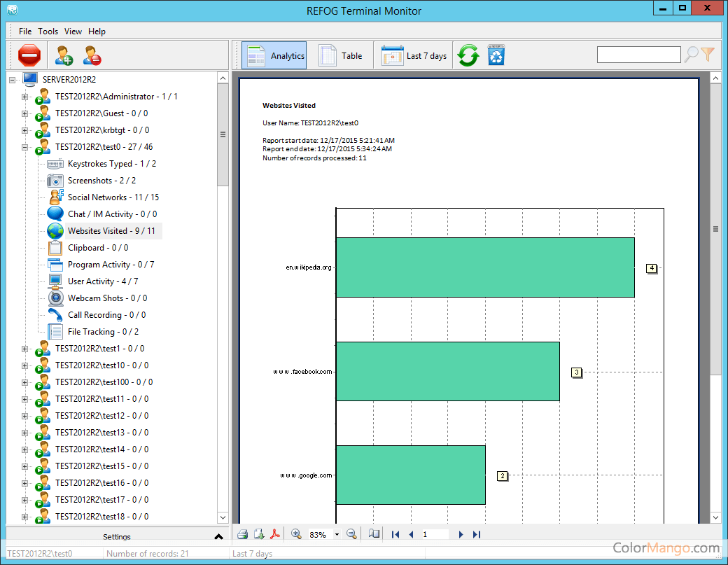Click the red stop monitoring icon
The height and width of the screenshot is (565, 728).
coord(29,55)
